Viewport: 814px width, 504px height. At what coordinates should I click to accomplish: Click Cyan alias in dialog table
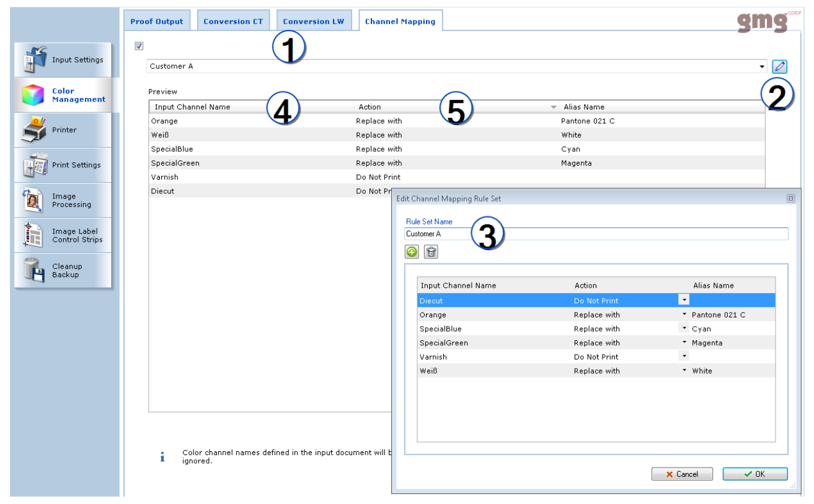click(701, 329)
